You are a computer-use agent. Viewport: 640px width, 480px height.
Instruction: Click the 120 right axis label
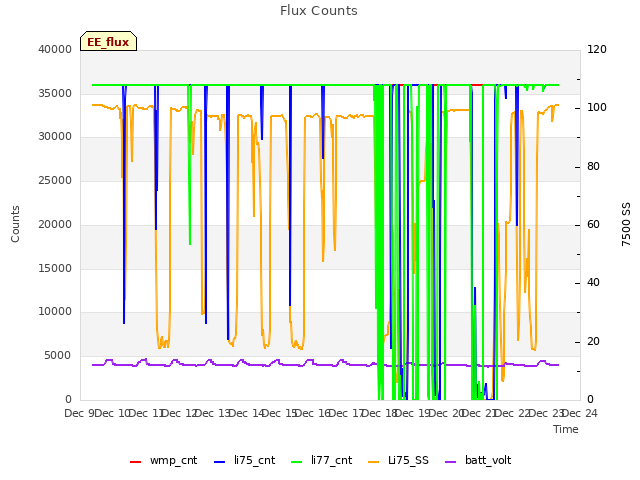point(597,49)
